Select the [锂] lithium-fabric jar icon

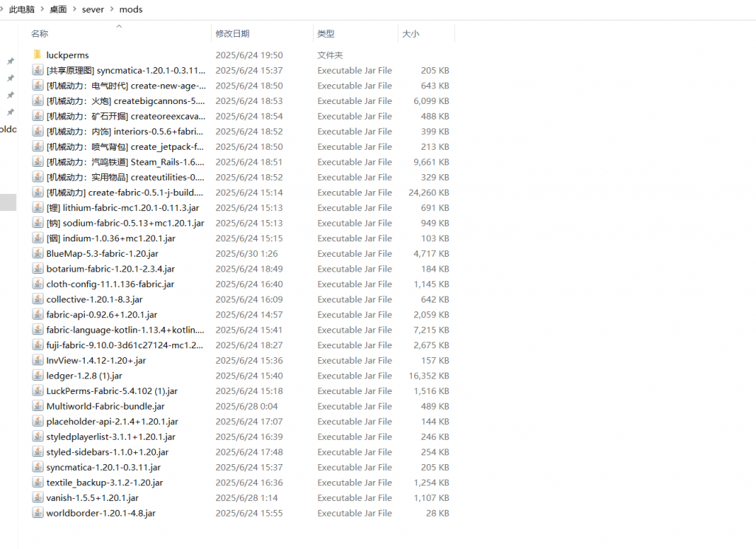click(38, 207)
